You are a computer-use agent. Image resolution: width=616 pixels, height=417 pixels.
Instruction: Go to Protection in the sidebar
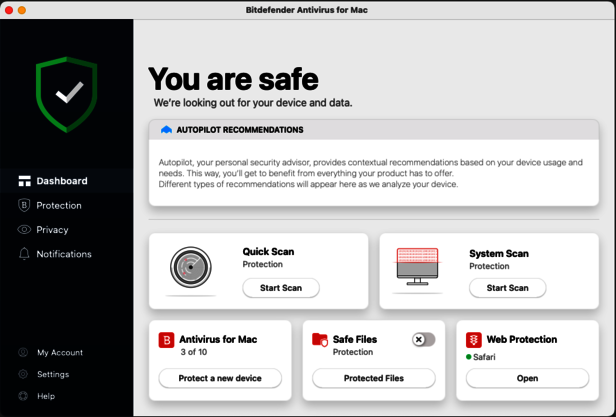(x=58, y=205)
